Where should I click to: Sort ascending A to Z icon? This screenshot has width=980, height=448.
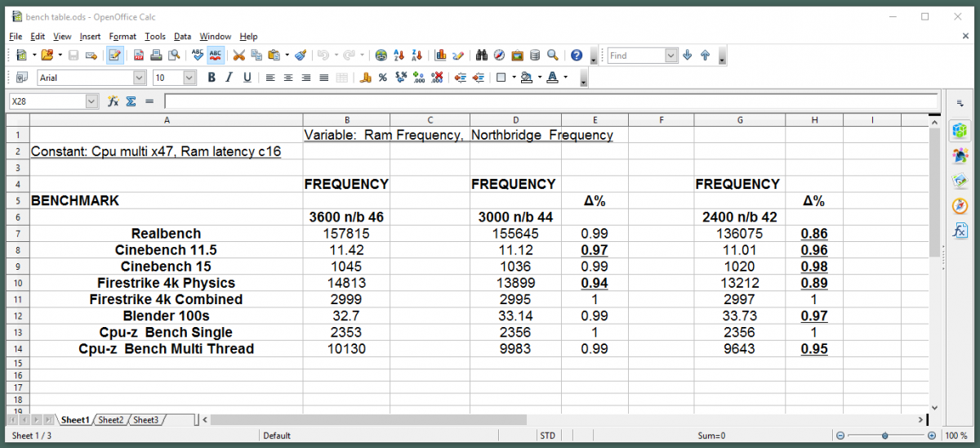pos(399,56)
